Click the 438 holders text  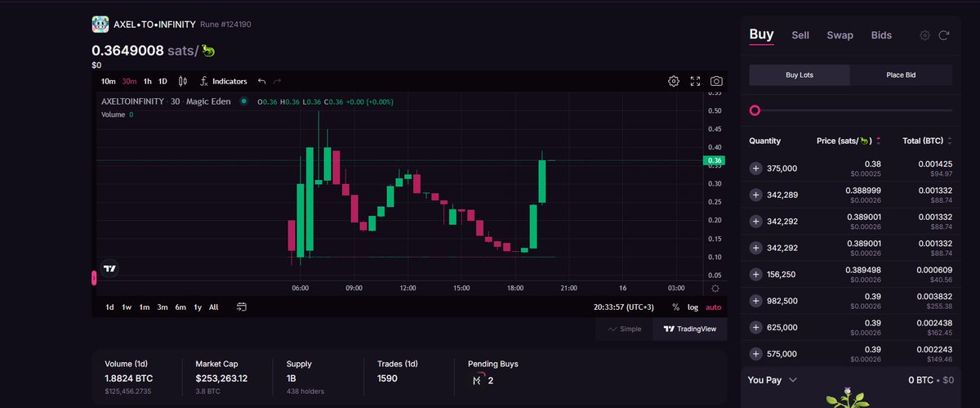(x=305, y=392)
